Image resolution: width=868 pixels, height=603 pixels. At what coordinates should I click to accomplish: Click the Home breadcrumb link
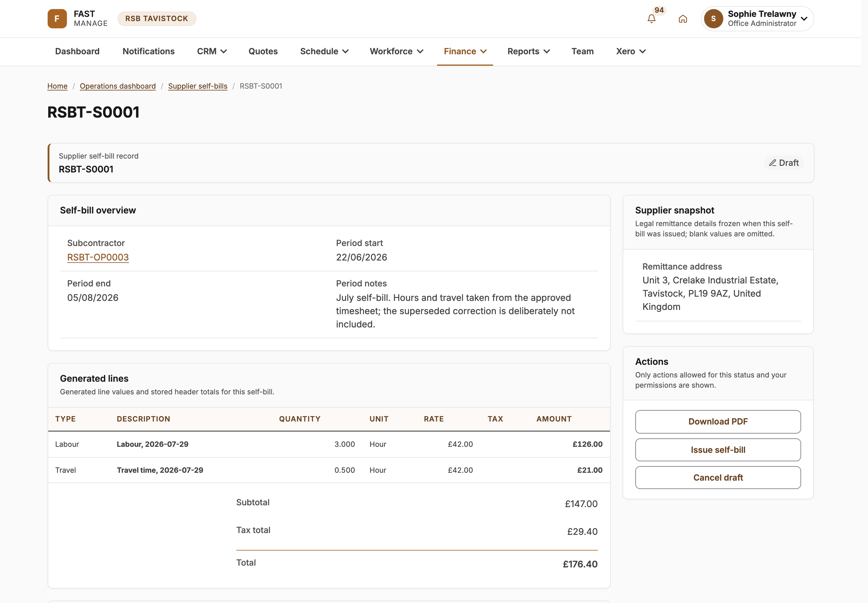(x=57, y=86)
